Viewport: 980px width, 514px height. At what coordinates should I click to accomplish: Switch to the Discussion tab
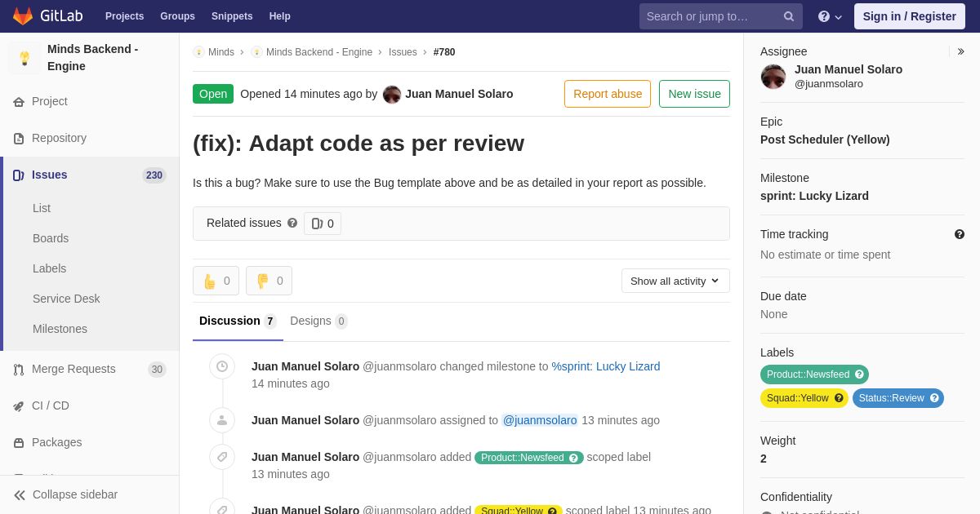point(238,321)
